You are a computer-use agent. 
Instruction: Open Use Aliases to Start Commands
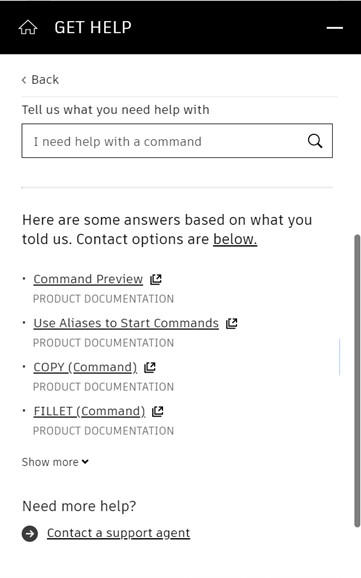pyautogui.click(x=126, y=323)
